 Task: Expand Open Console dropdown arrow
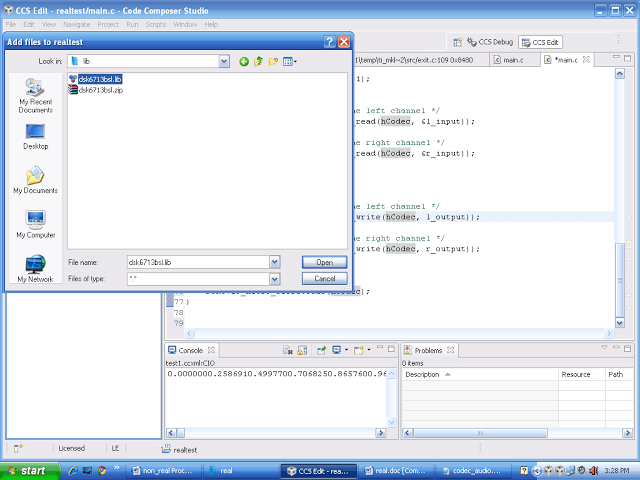click(369, 350)
